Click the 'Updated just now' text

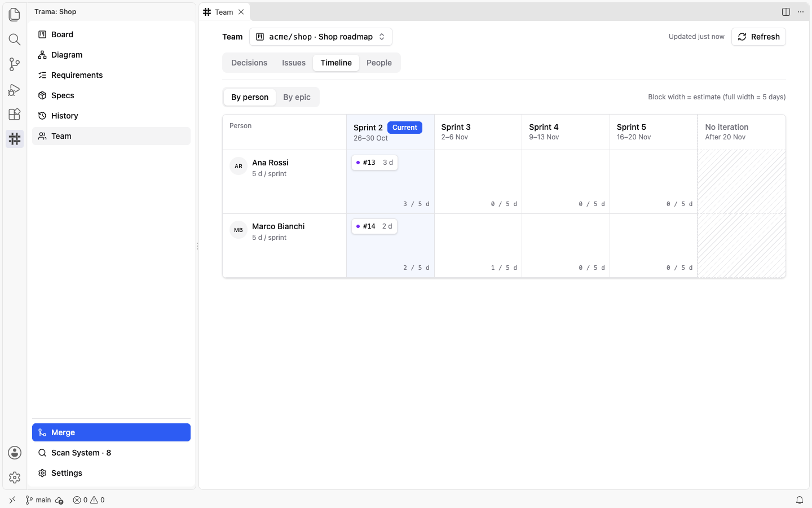pyautogui.click(x=696, y=37)
